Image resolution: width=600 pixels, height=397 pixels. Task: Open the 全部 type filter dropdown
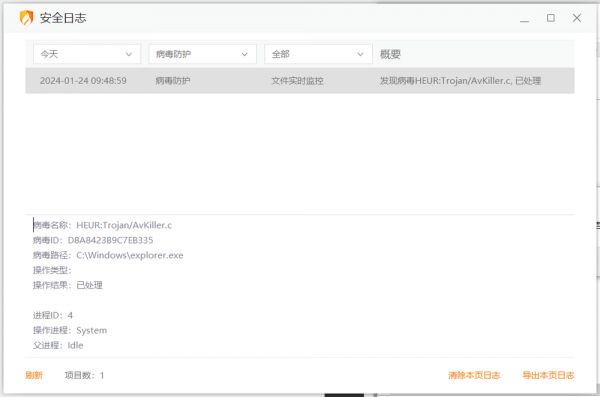(318, 54)
